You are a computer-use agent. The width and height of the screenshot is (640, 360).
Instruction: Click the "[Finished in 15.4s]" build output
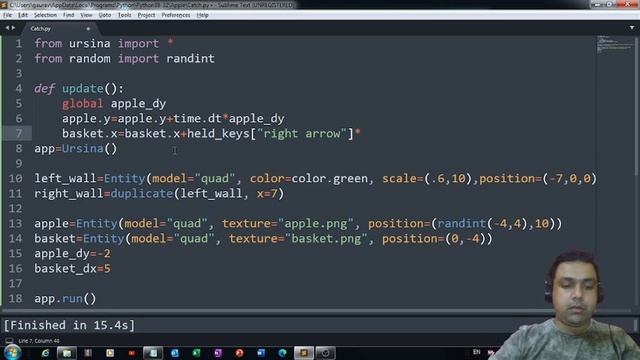69,325
